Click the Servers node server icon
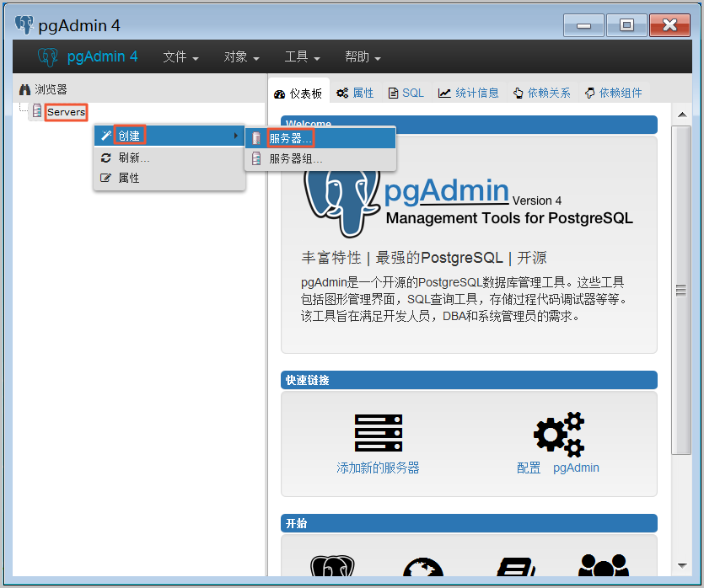 (x=37, y=111)
